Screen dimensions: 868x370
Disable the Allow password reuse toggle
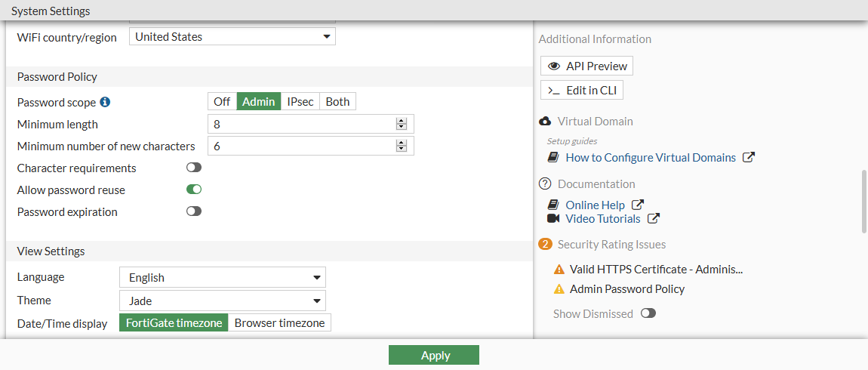[x=194, y=190]
